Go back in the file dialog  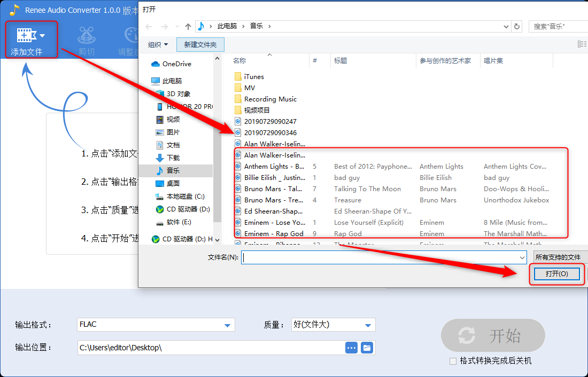pos(149,27)
